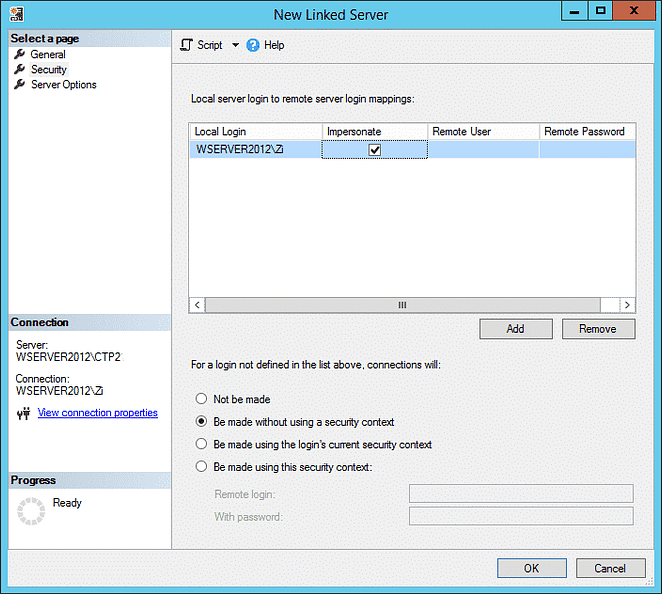Click the scroll-left arrow of the mappings grid
The width and height of the screenshot is (662, 594).
tap(197, 305)
